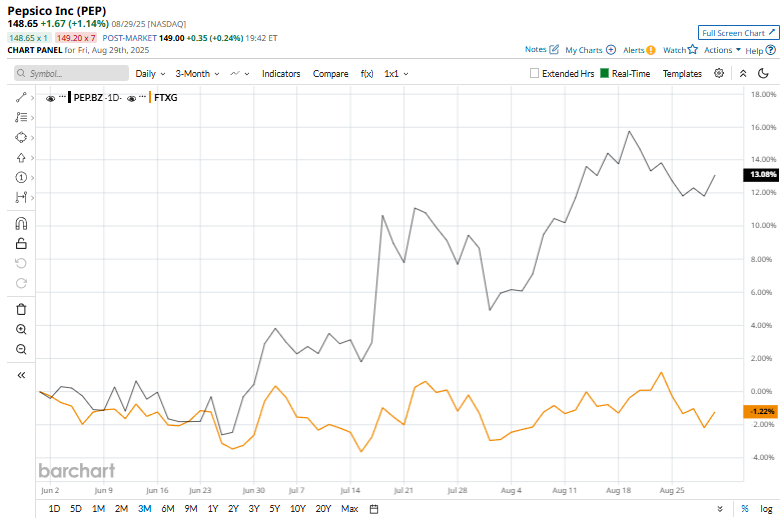Image resolution: width=783 pixels, height=530 pixels.
Task: Open the Compare menu
Action: pos(331,73)
